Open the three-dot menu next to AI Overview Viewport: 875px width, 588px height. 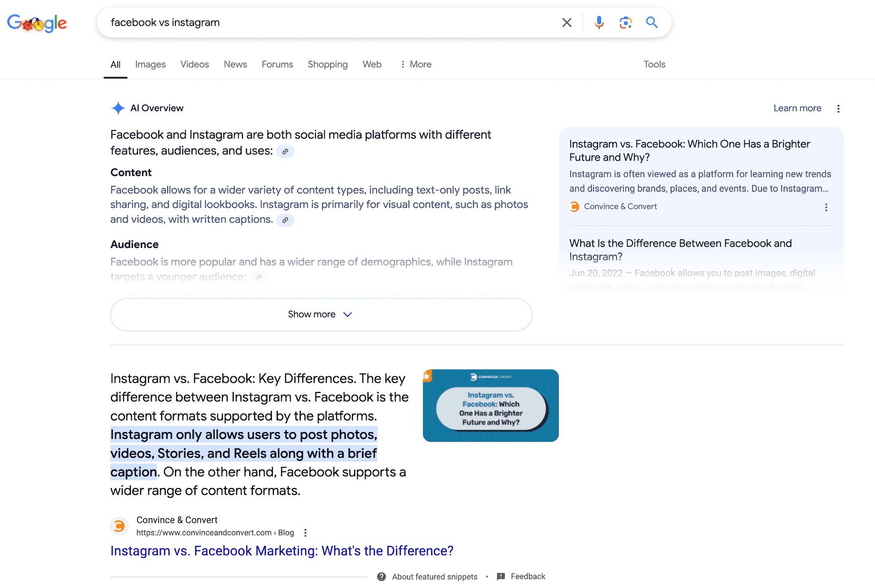pos(839,108)
